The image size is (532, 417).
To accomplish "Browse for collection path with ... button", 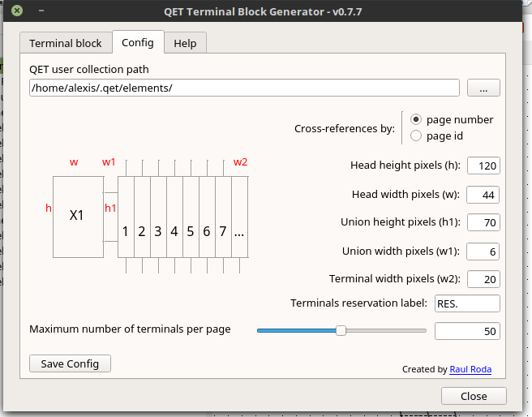I will click(x=483, y=88).
